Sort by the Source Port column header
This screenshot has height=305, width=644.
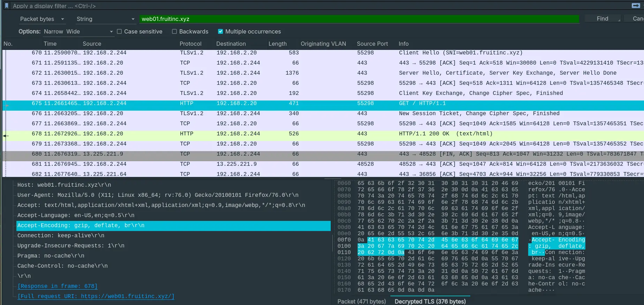372,44
